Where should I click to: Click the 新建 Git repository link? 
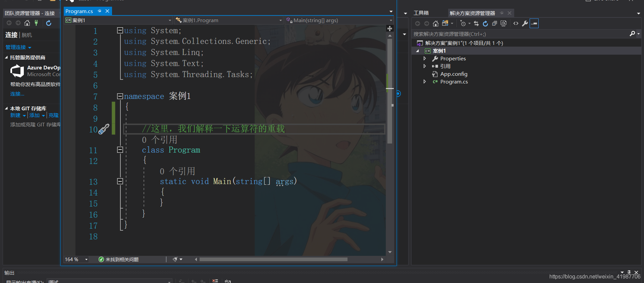tap(15, 115)
